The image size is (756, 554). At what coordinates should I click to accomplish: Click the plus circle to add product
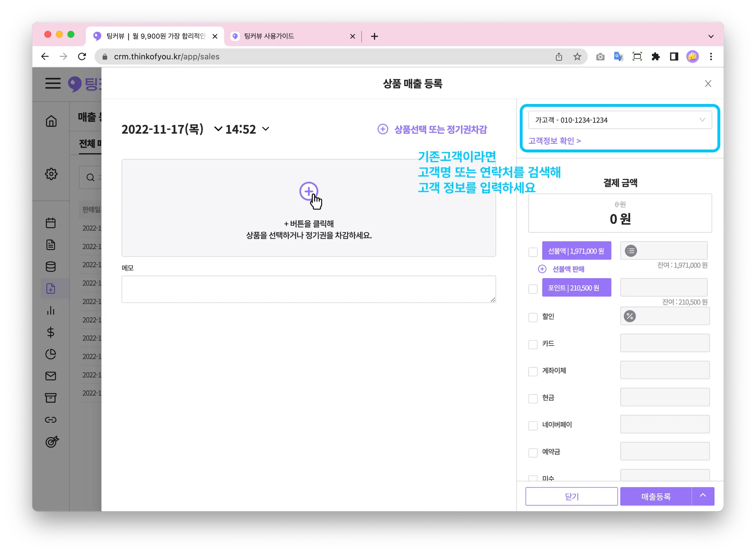308,191
